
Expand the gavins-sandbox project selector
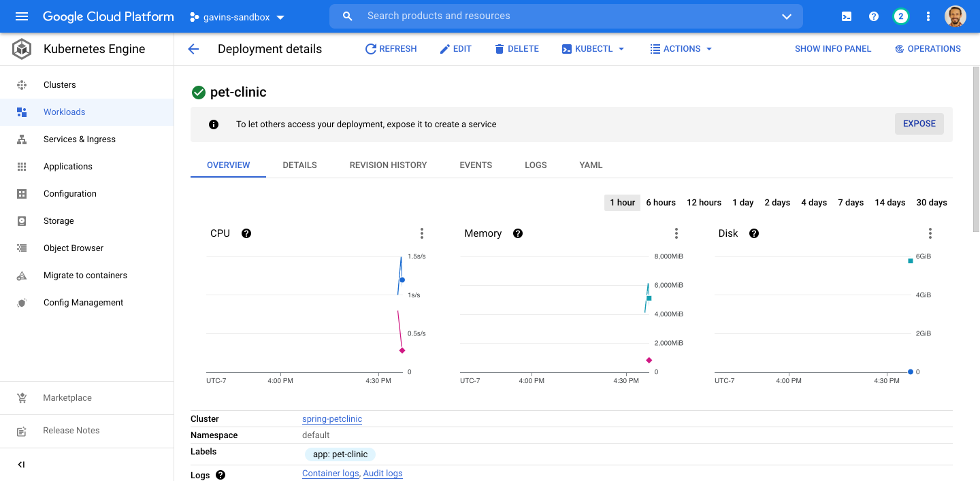coord(238,17)
